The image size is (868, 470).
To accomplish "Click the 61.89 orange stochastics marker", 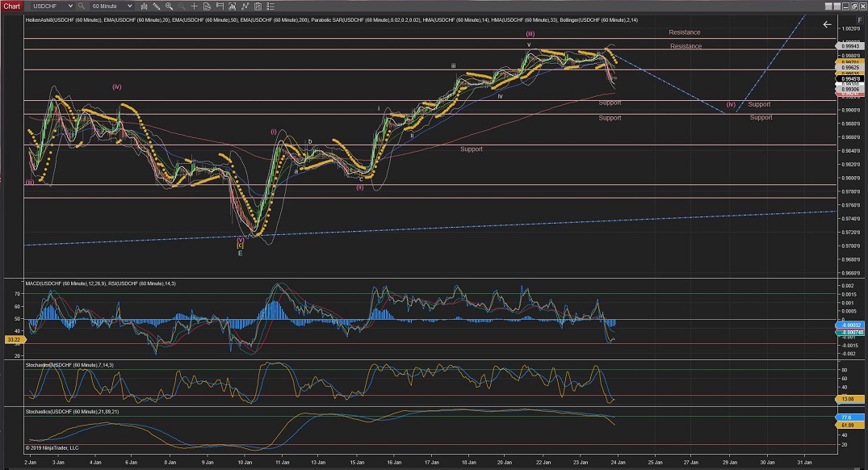I will coord(848,425).
